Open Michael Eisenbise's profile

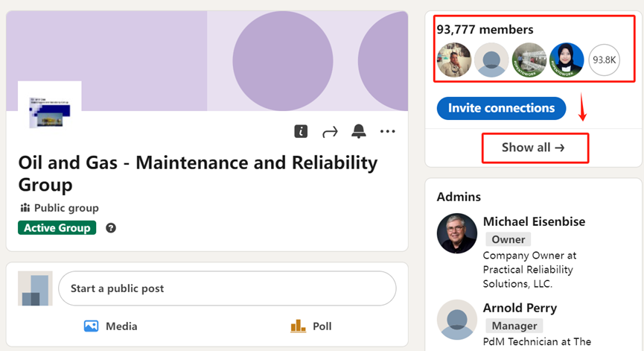click(x=534, y=222)
